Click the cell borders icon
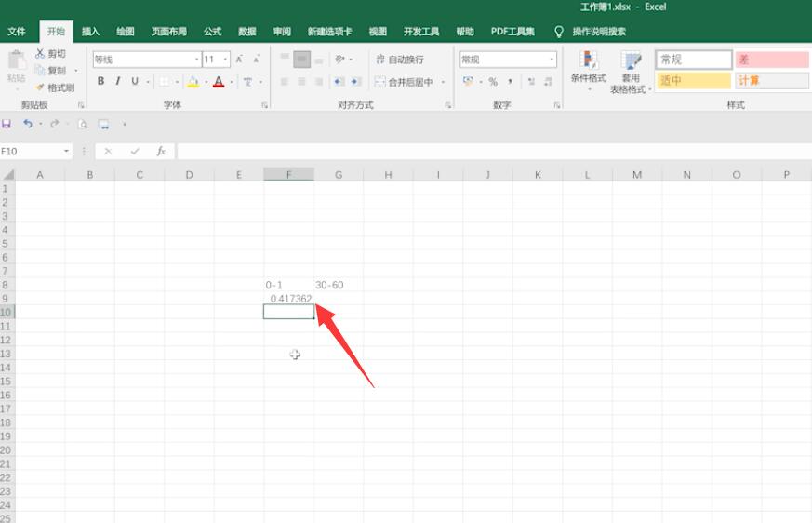 [164, 81]
